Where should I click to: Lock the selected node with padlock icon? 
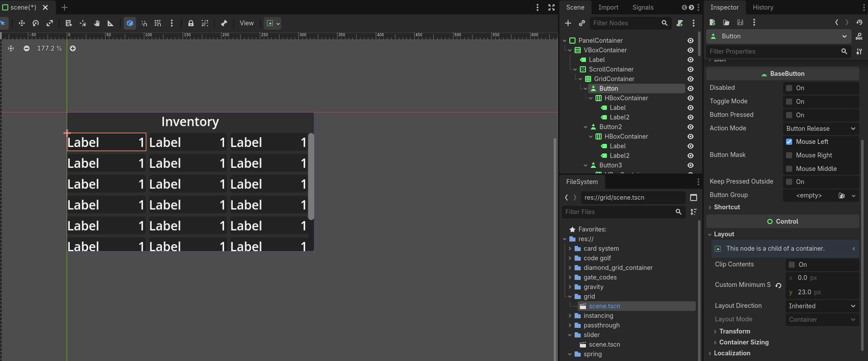pyautogui.click(x=191, y=23)
